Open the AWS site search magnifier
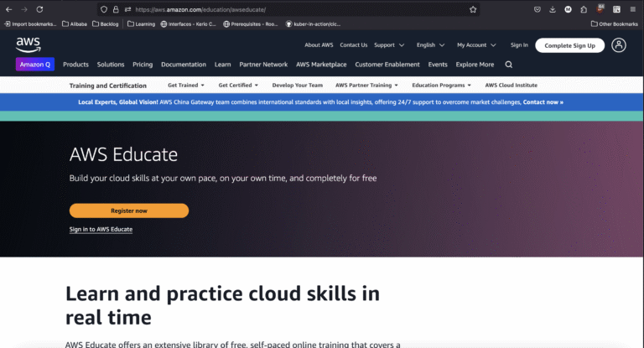 508,65
